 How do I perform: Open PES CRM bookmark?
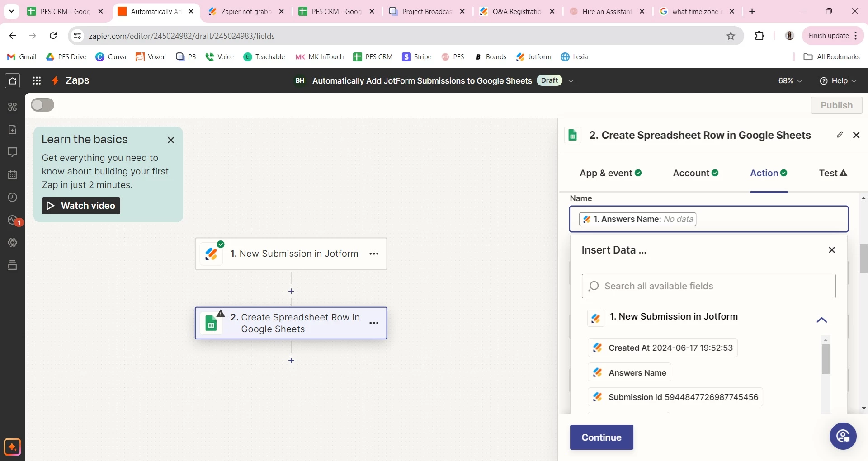(373, 57)
